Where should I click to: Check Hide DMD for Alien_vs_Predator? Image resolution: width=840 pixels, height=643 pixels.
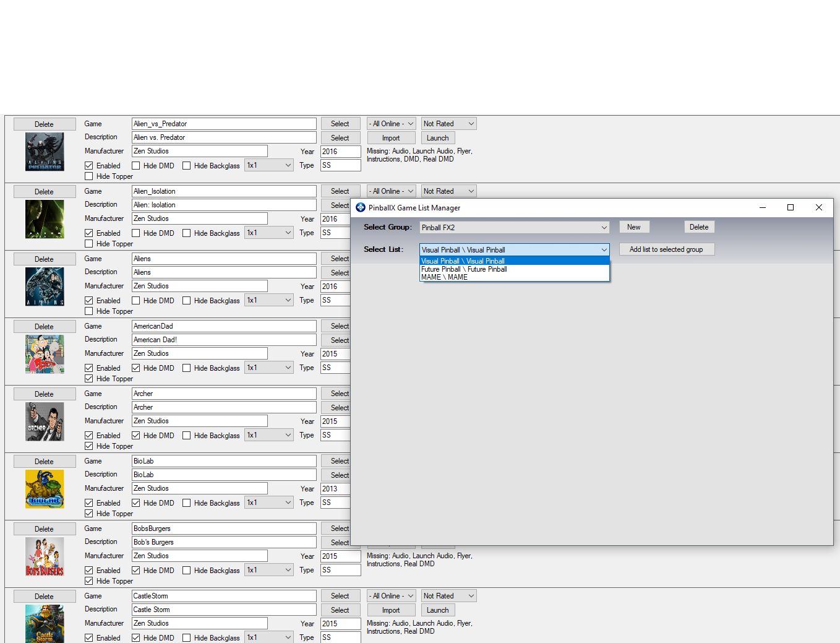pyautogui.click(x=136, y=166)
